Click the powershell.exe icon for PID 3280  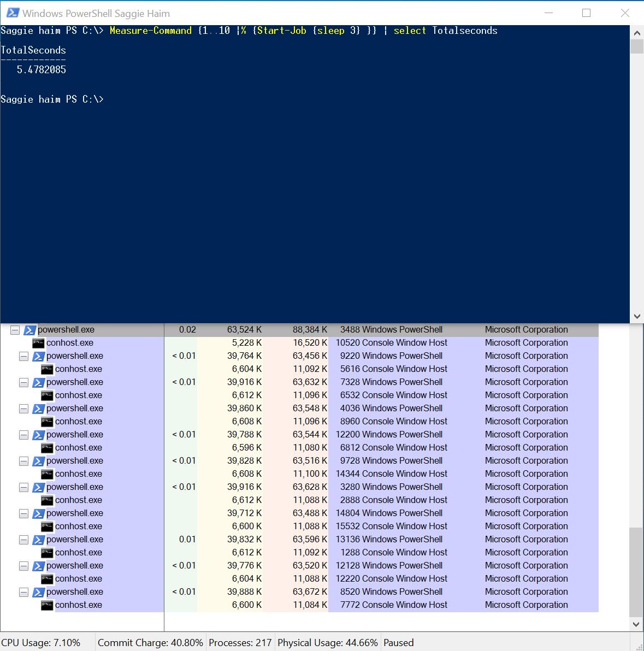(38, 487)
